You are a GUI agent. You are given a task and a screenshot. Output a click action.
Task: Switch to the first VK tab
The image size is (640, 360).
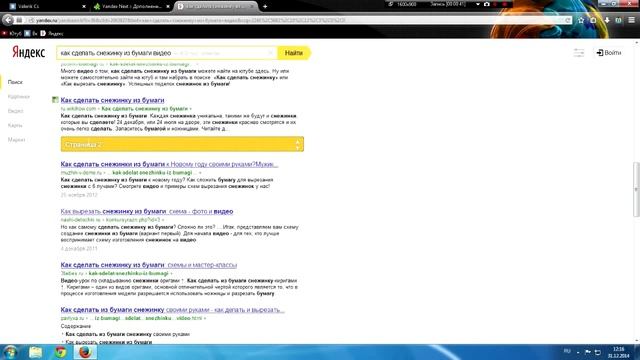pyautogui.click(x=46, y=7)
